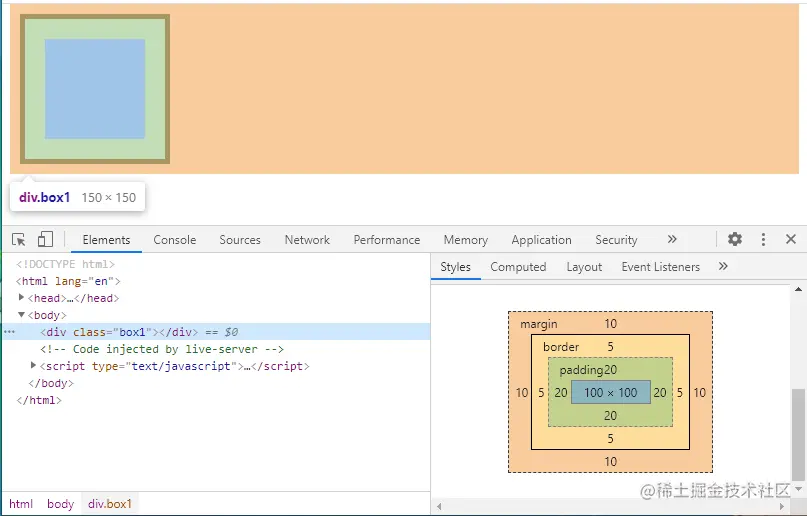Viewport: 807px width, 516px height.
Task: Click the border bottom value 5
Action: [610, 438]
